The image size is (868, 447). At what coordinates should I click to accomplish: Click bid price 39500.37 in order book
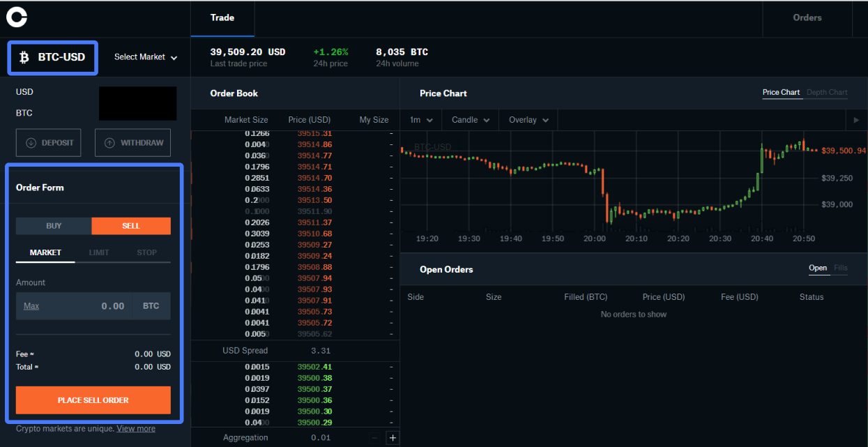(x=314, y=389)
